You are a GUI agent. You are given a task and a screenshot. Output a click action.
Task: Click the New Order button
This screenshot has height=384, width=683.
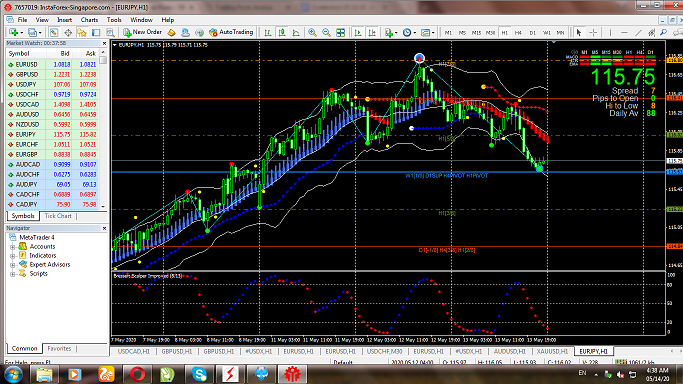point(142,32)
